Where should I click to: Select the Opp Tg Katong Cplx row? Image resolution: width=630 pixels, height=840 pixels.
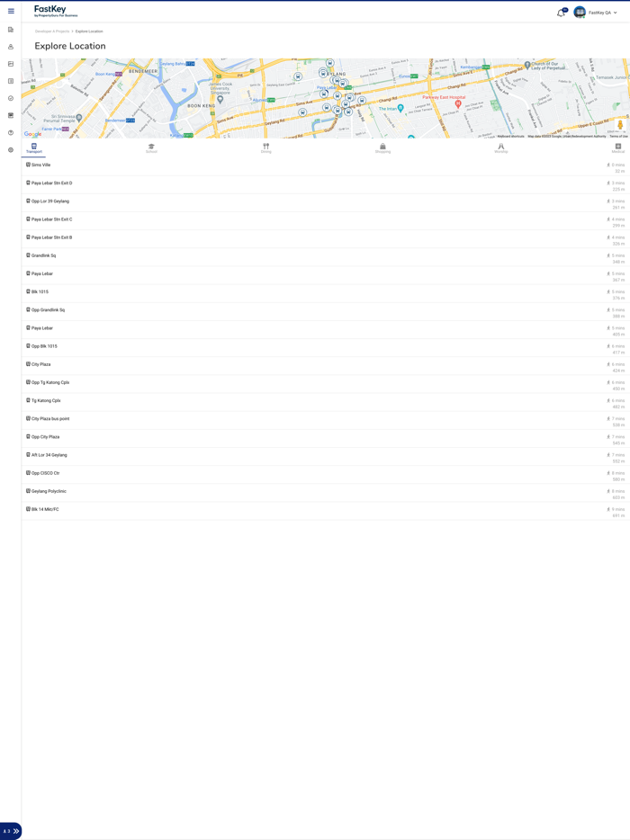[326, 385]
